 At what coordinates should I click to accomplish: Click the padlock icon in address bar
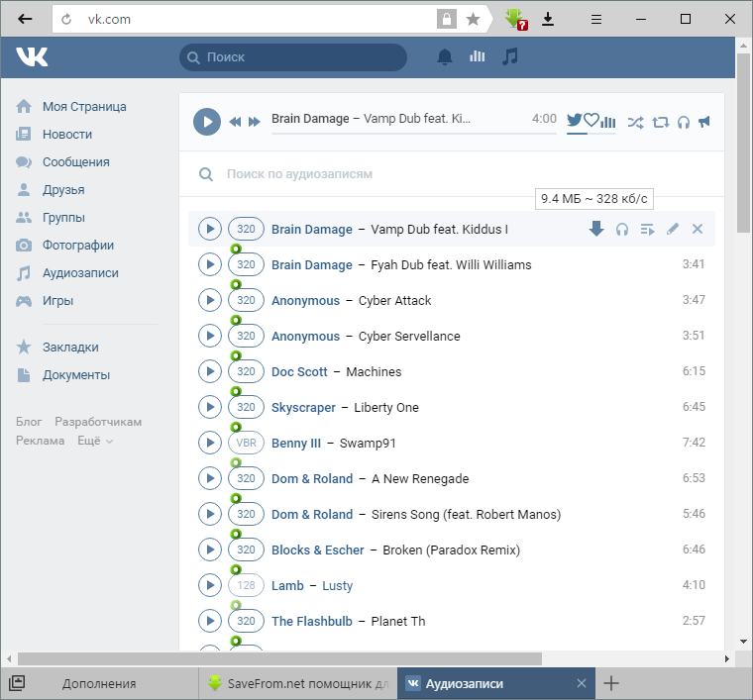[x=447, y=19]
